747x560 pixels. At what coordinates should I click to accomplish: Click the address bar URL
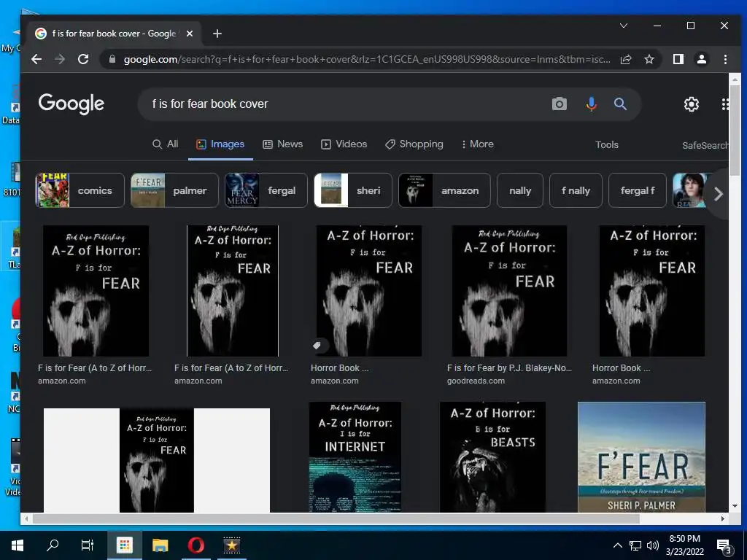367,59
